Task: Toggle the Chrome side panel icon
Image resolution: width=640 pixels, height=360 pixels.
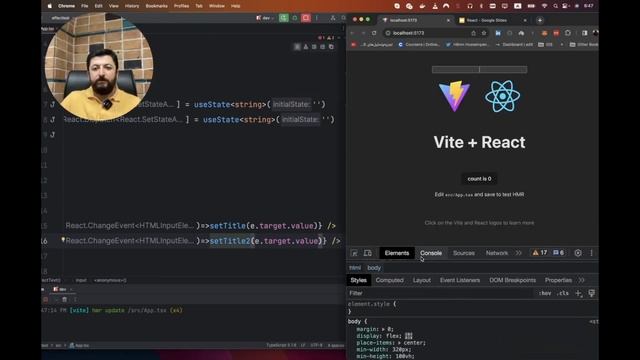Action: click(584, 33)
